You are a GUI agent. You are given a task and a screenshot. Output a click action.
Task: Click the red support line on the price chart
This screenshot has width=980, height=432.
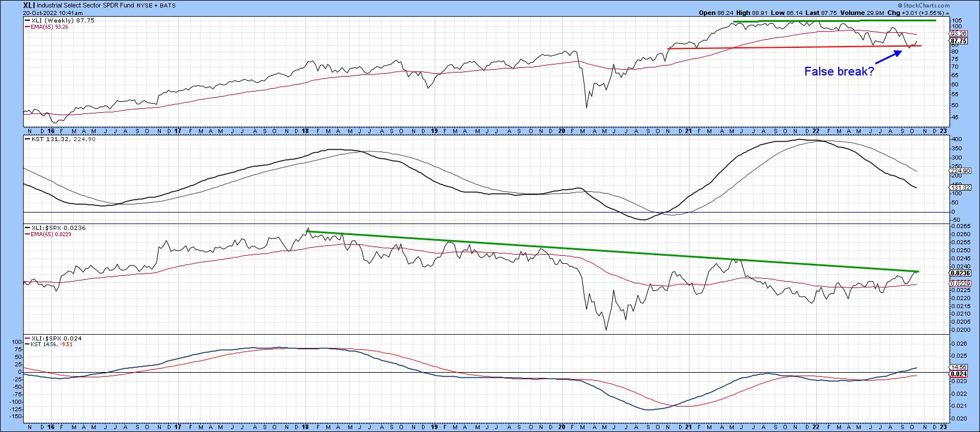coord(794,47)
